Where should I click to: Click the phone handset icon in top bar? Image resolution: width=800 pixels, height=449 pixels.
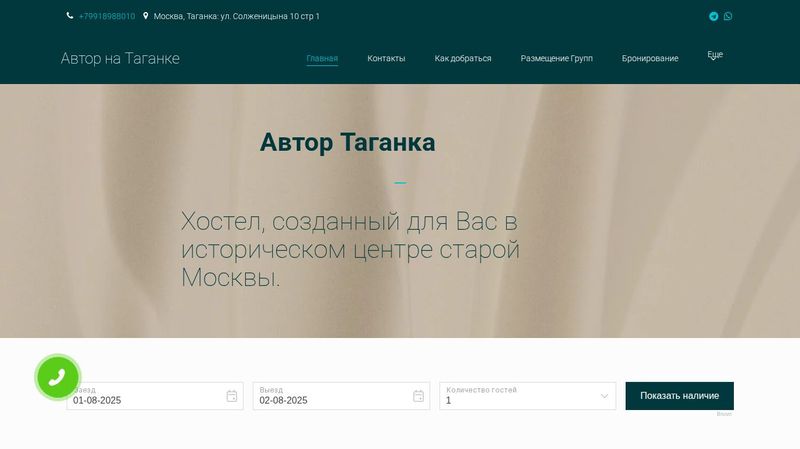69,16
